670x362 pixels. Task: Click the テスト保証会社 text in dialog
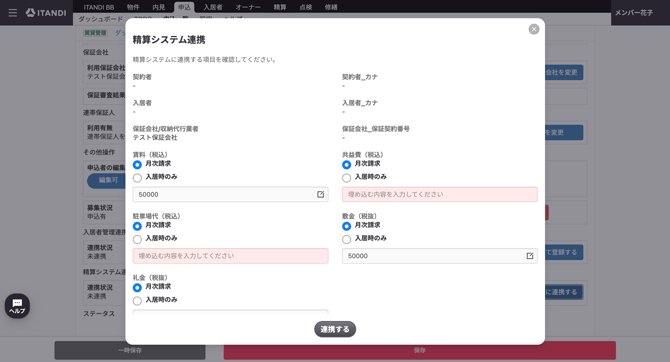pos(155,138)
